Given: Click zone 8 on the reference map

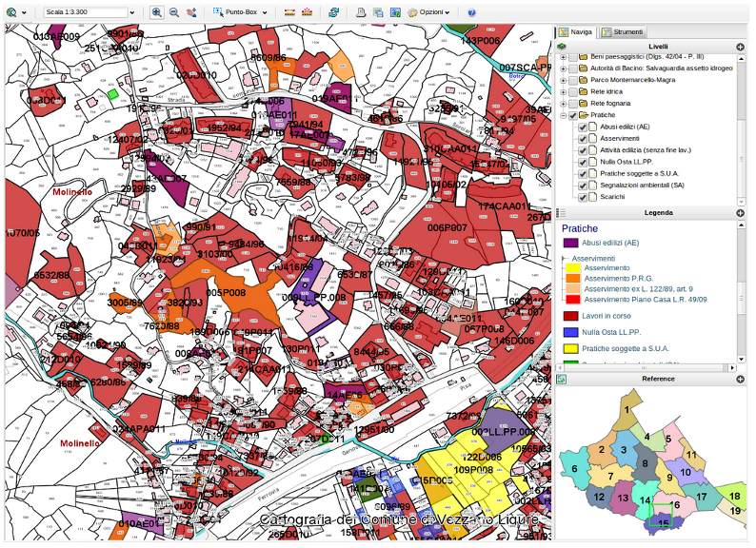Looking at the screenshot, I should click(x=645, y=464).
